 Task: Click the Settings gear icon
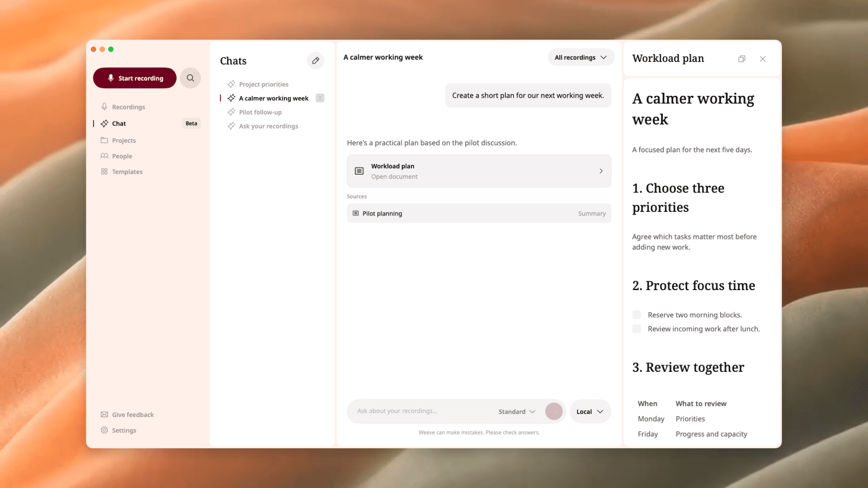tap(104, 430)
